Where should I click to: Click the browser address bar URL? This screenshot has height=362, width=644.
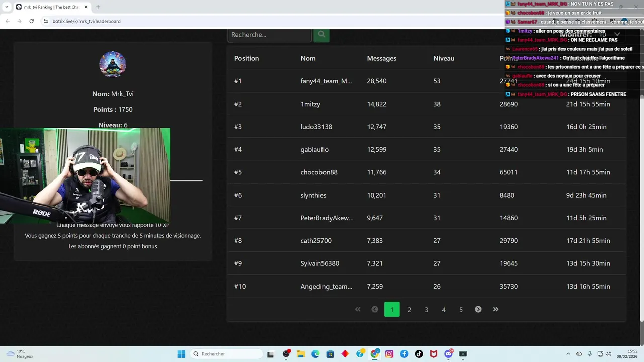point(87,21)
